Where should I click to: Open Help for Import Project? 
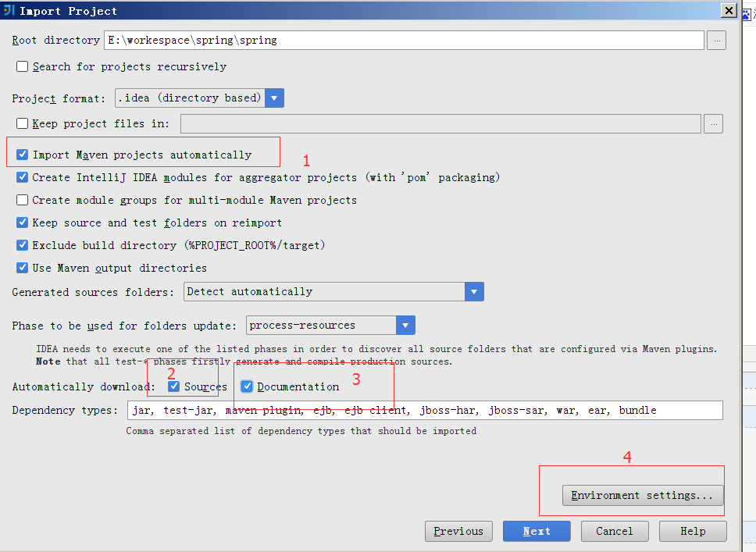pos(693,531)
